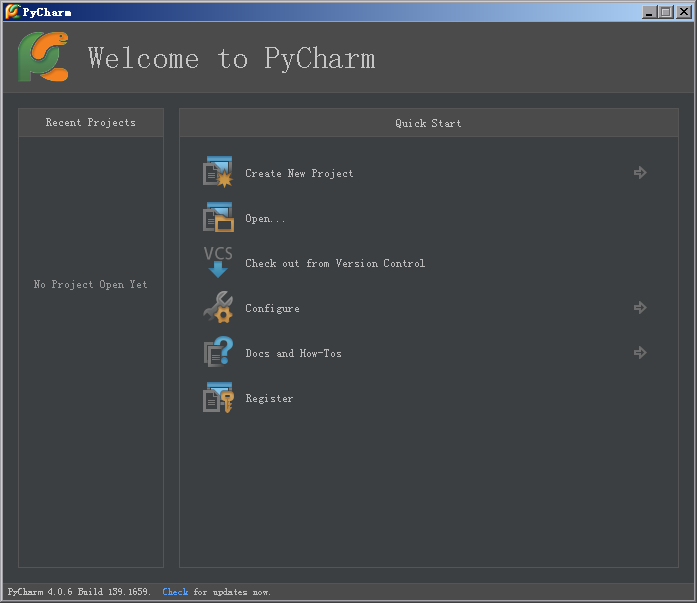
Task: Open the Configure label entry
Action: 272,308
